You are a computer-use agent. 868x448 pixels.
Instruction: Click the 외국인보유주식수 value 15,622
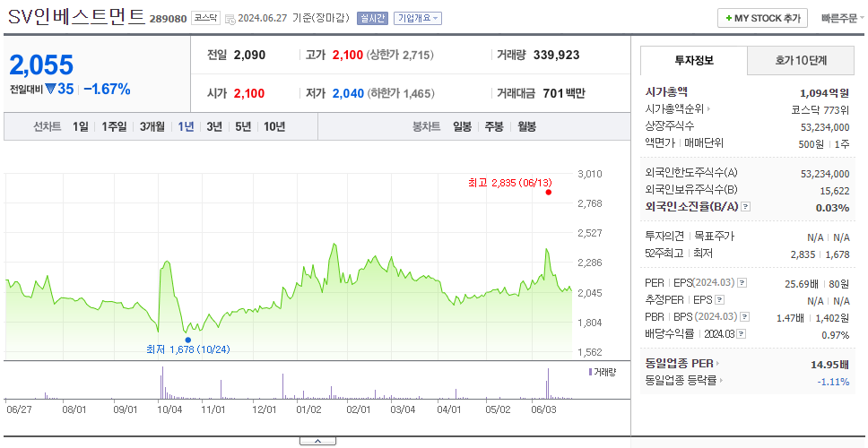pos(834,191)
